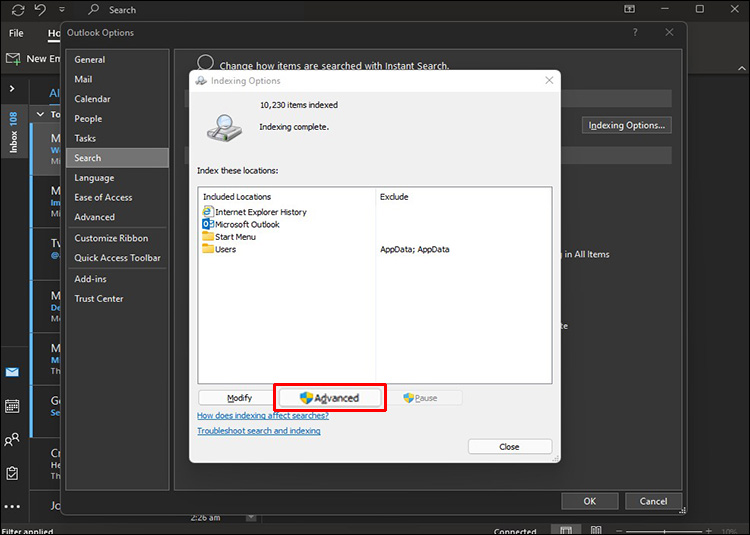The height and width of the screenshot is (535, 750).
Task: Click the Advanced button with shield icon
Action: click(x=330, y=398)
